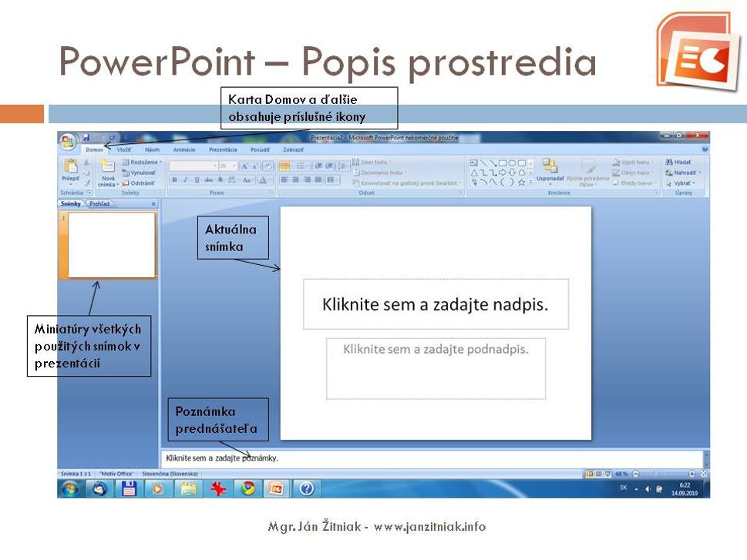Open the Písmo dialog launcher
747x560 pixels.
pos(271,193)
